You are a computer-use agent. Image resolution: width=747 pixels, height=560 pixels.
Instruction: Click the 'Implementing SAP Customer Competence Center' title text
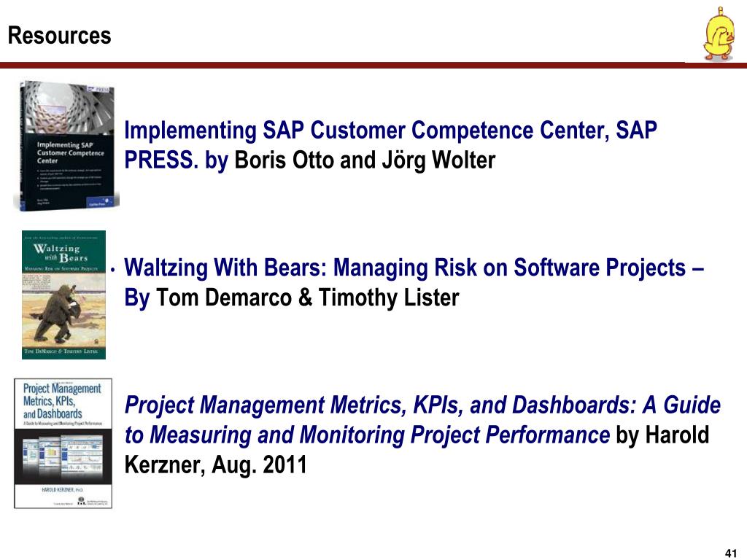point(366,131)
